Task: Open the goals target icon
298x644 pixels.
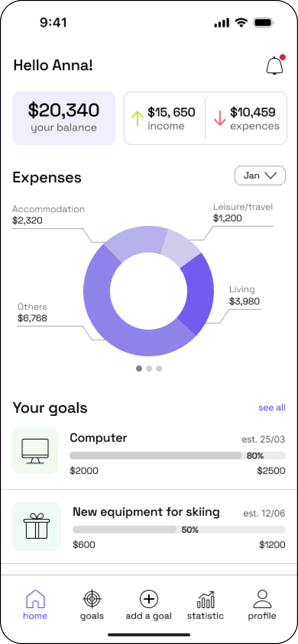Action: point(92,599)
